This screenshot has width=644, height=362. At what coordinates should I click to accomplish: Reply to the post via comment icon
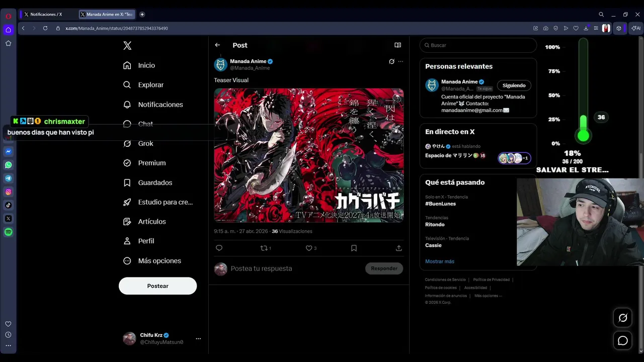(219, 248)
